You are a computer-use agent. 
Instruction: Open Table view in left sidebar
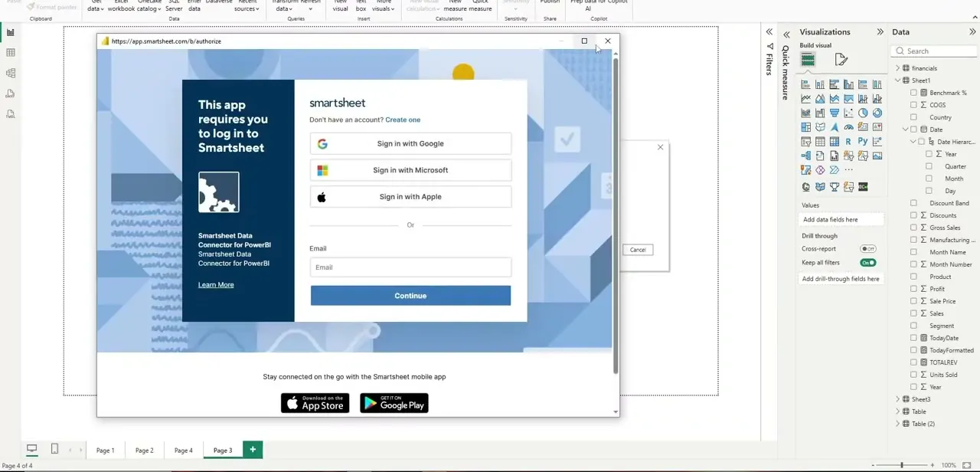[x=11, y=53]
